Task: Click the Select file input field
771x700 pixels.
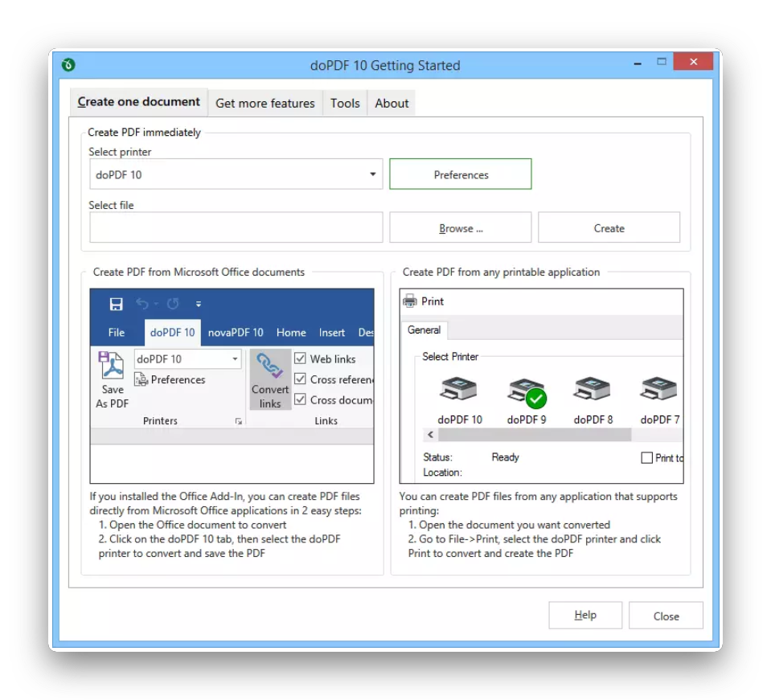Action: [236, 227]
